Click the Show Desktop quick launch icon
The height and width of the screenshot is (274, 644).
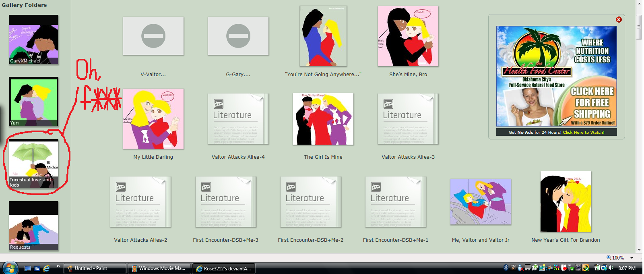click(28, 268)
